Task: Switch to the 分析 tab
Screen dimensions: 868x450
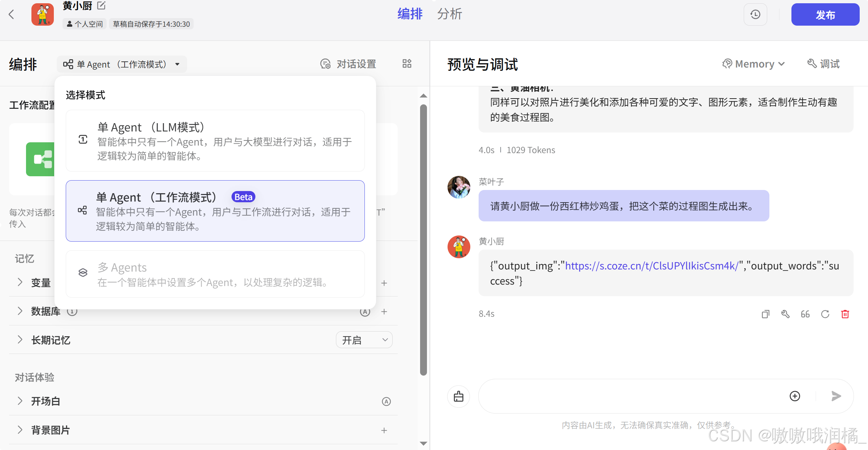Action: click(x=449, y=14)
